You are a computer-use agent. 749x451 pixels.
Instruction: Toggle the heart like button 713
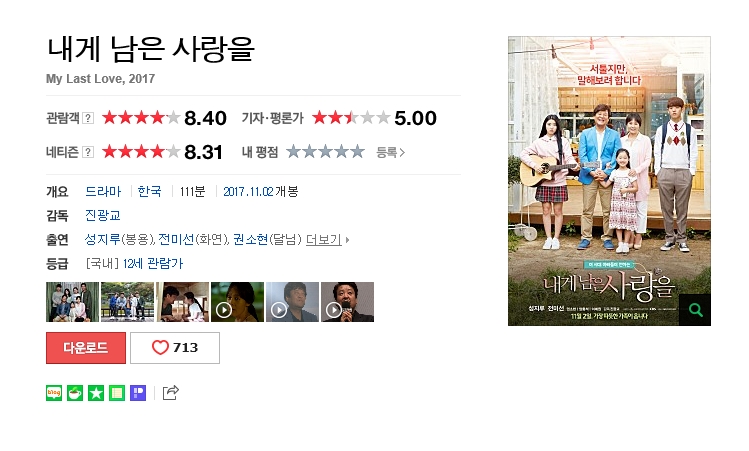click(175, 348)
